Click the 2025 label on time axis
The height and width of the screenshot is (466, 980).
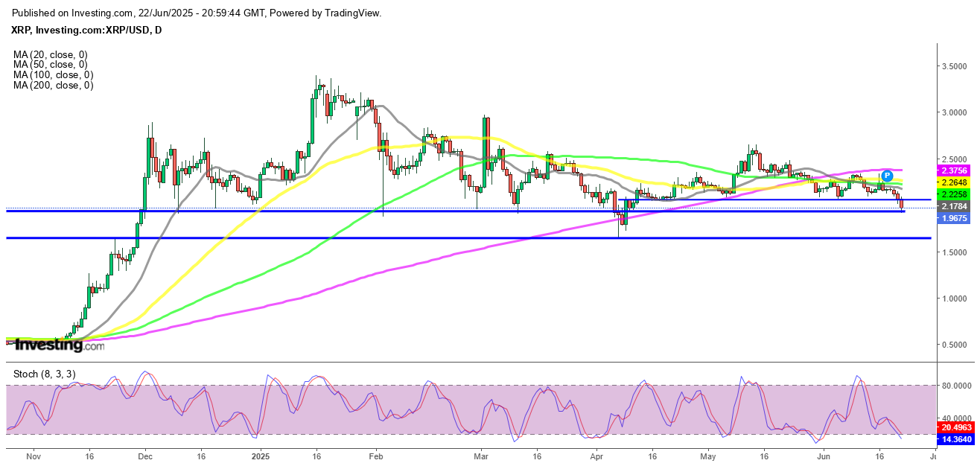tap(260, 457)
